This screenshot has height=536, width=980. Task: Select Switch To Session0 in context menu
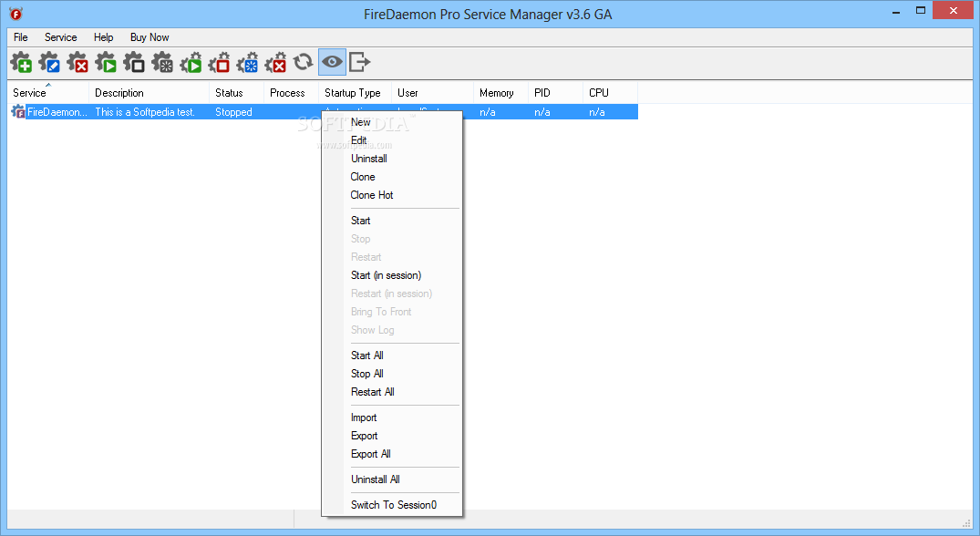[x=392, y=505]
